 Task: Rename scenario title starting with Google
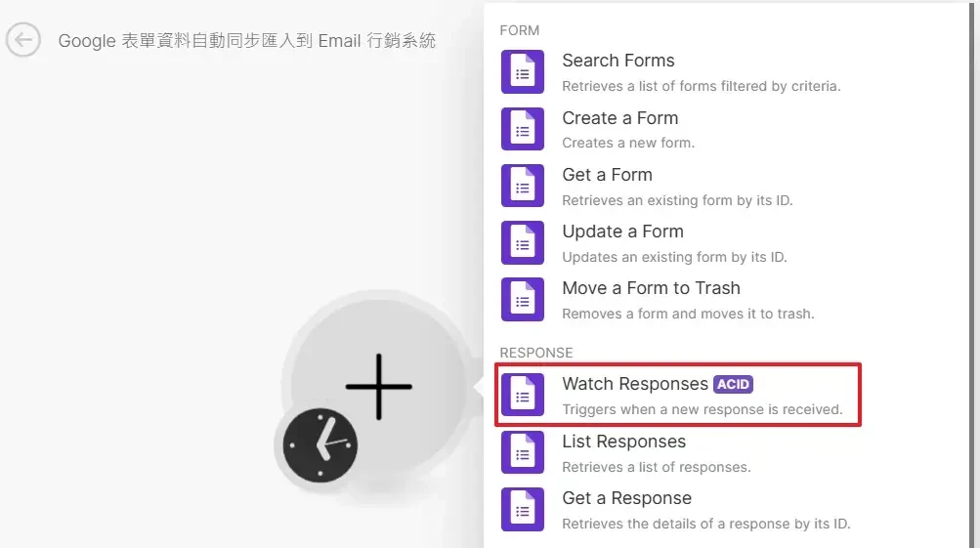click(x=247, y=41)
